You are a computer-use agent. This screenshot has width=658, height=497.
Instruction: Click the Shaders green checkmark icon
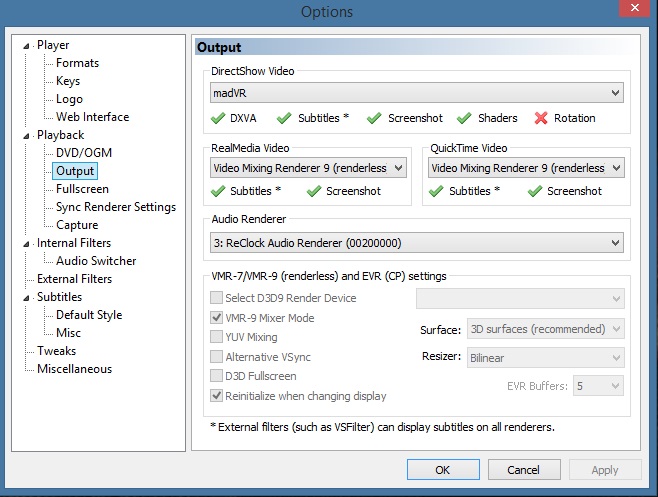pos(464,118)
